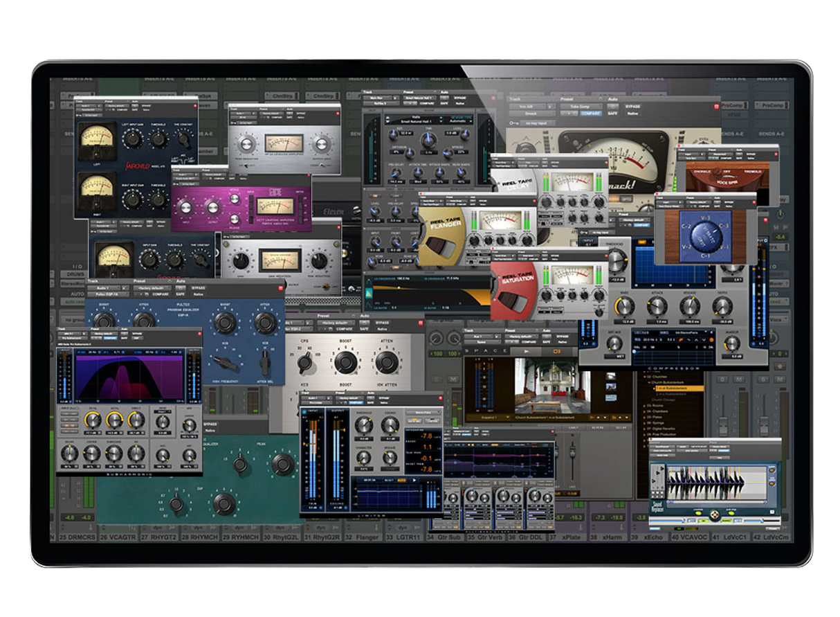
Task: Close the Pultec MEQ-5 plugin window
Action: 420,323
